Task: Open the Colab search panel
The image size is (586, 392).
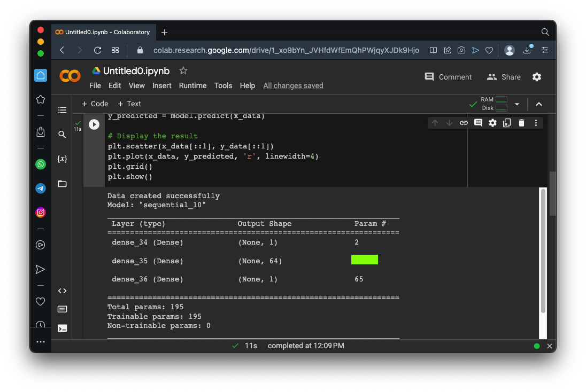Action: coord(62,135)
